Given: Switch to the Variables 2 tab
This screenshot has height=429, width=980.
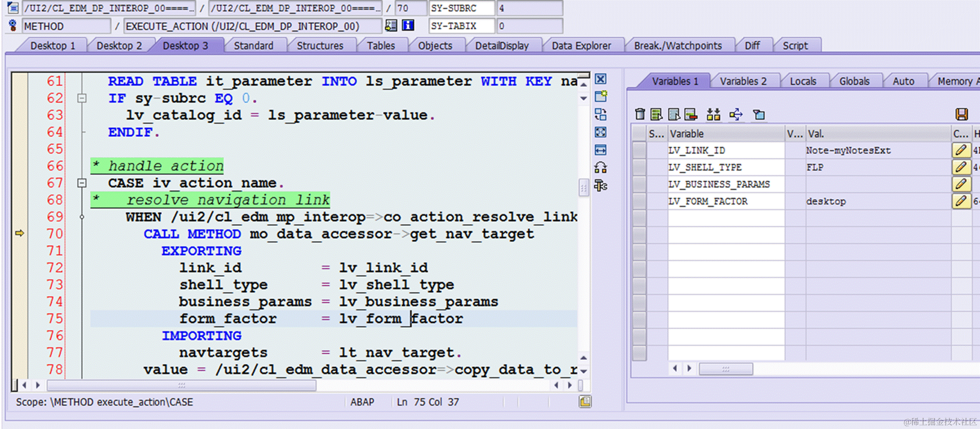Looking at the screenshot, I should tap(743, 81).
